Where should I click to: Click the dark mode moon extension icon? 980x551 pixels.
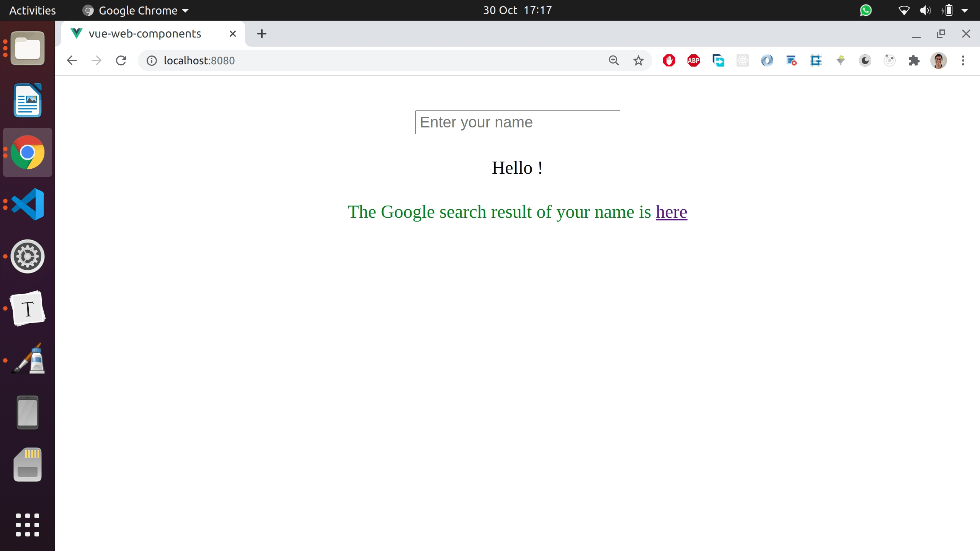coord(864,60)
